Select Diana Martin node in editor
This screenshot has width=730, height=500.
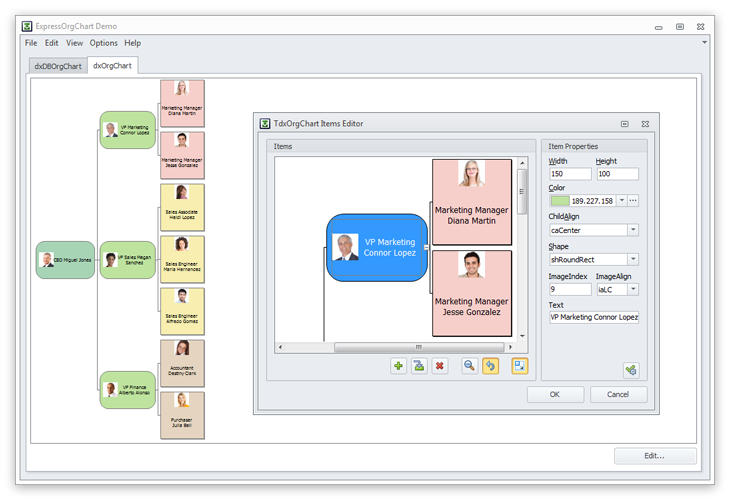coord(472,202)
